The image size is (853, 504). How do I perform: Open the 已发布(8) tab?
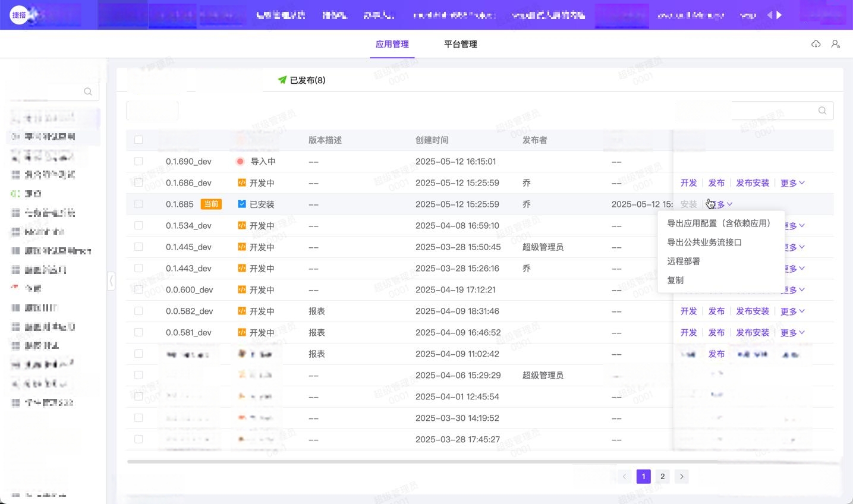coord(301,80)
